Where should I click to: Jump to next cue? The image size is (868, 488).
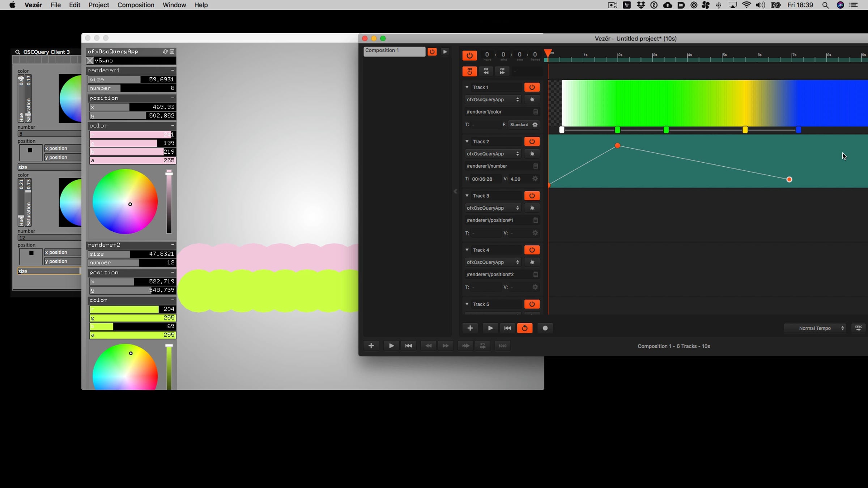pos(502,71)
